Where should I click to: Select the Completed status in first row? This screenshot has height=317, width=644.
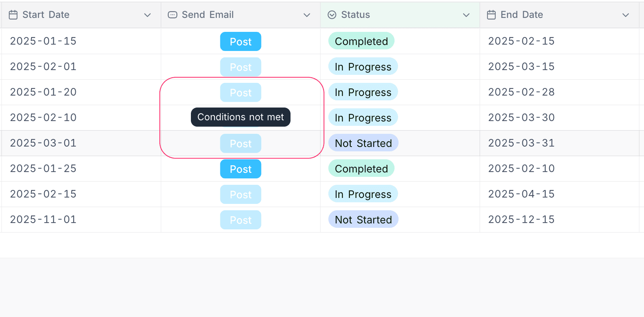[x=361, y=41]
